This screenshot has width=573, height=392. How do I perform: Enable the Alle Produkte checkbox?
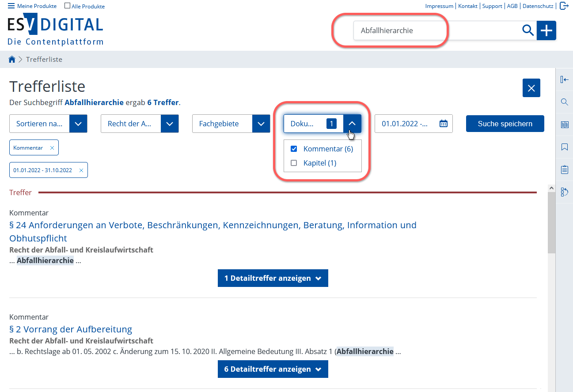tap(67, 6)
